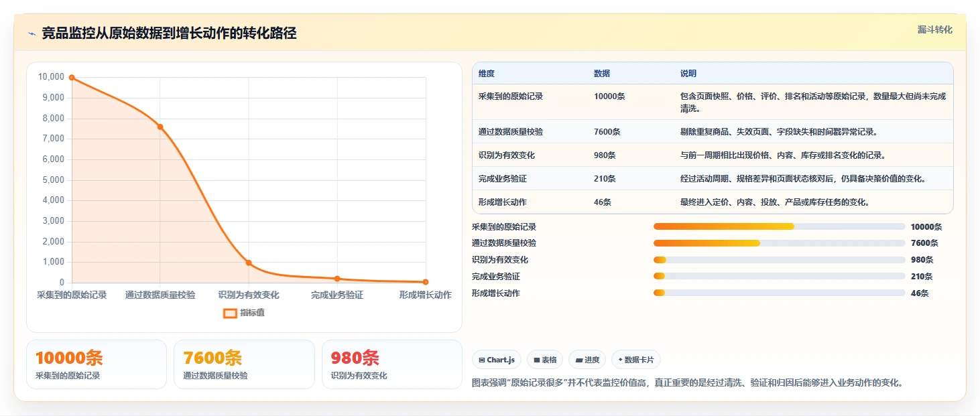This screenshot has height=416, width=980.
Task: Click the table cell 210条
Action: tap(605, 179)
